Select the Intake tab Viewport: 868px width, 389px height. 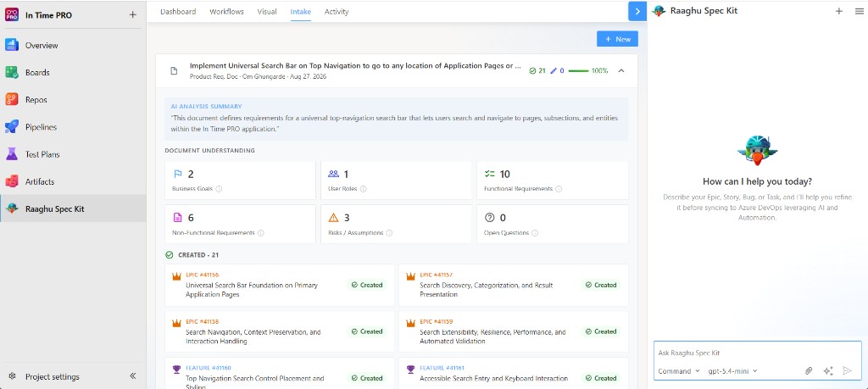(301, 12)
